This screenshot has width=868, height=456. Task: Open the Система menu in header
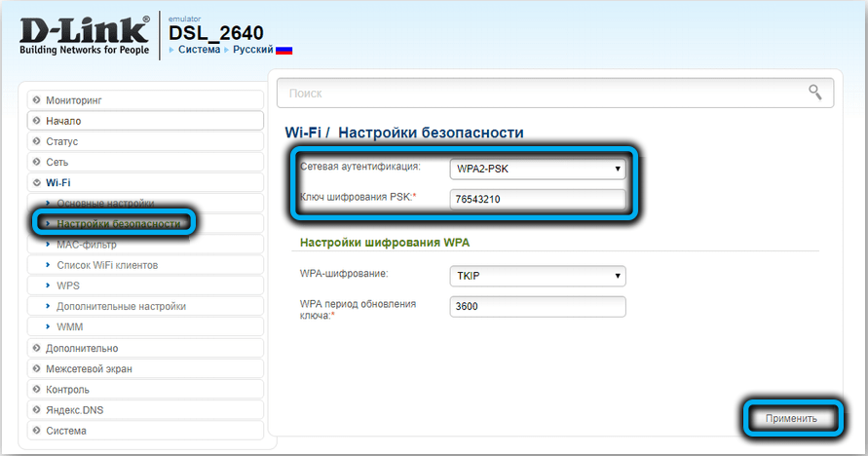click(200, 50)
